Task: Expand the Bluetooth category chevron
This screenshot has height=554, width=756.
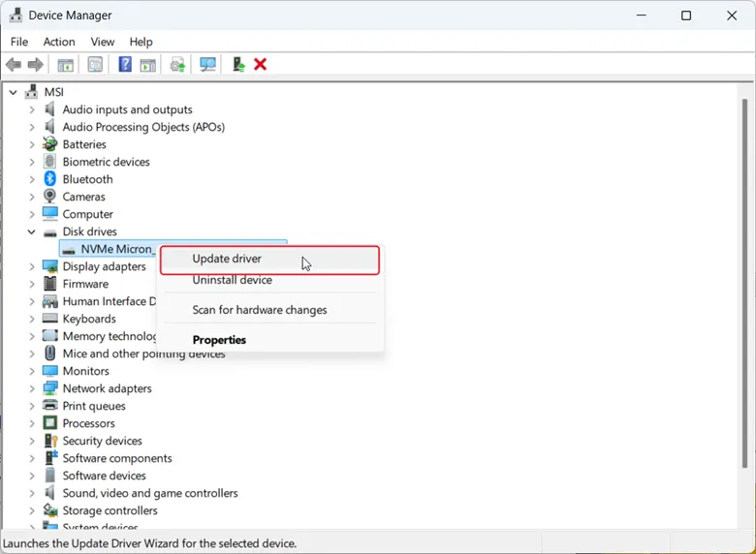Action: point(32,179)
